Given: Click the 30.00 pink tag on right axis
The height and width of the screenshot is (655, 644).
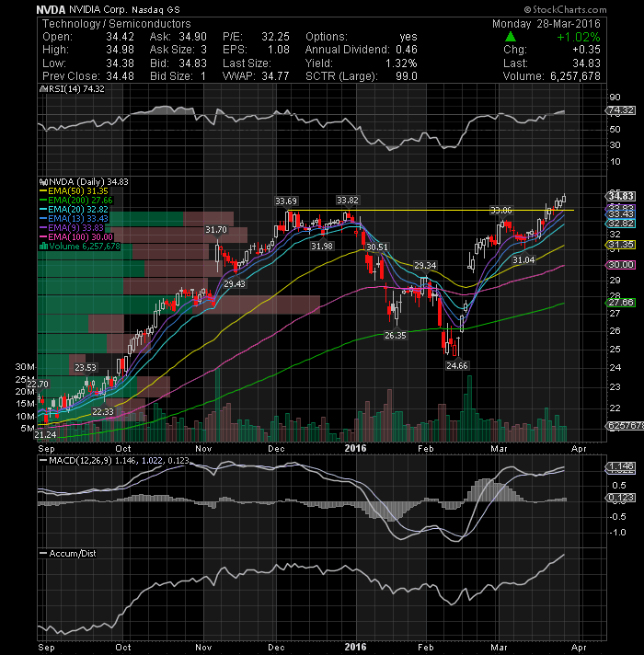Looking at the screenshot, I should pos(621,264).
